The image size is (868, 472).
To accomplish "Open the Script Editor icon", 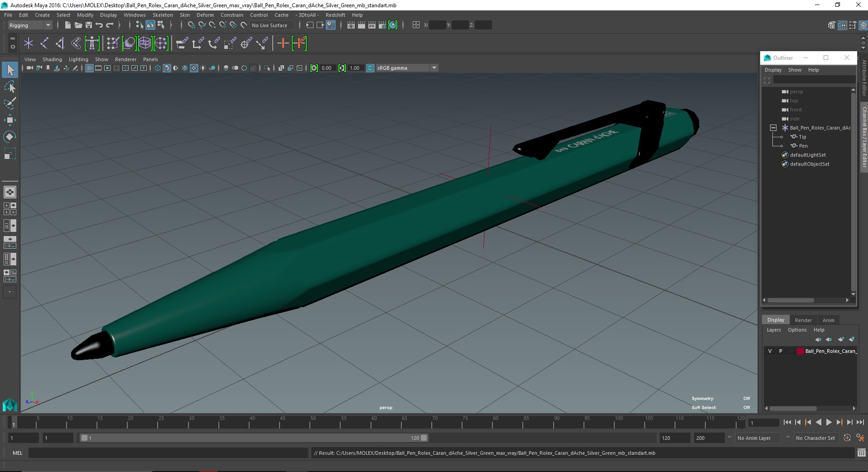I will [x=861, y=453].
